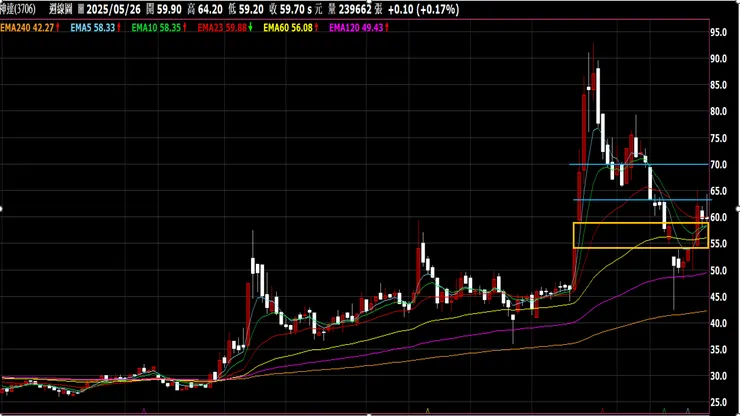Click the 65.0 price axis label
The image size is (740, 416).
[x=718, y=191]
